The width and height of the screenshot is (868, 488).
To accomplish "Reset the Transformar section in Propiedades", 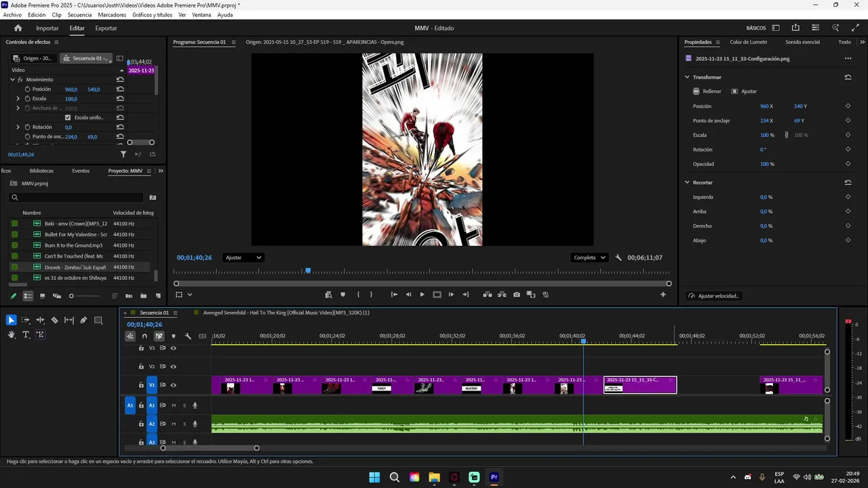I will pyautogui.click(x=848, y=77).
